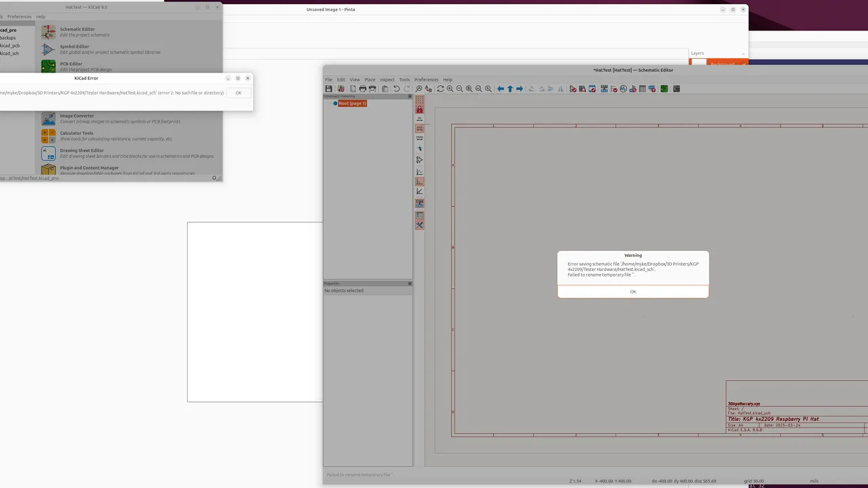Click the title text in the schematic title block
The image size is (868, 488).
click(x=773, y=419)
